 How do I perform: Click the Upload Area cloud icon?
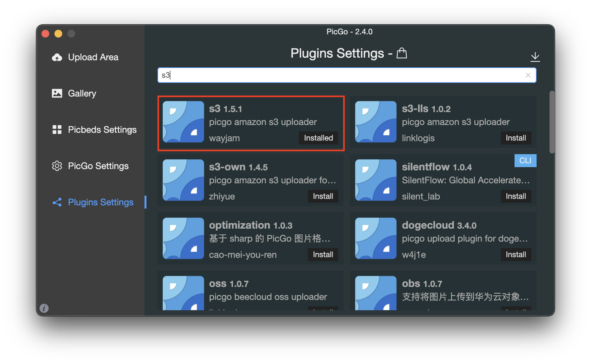click(x=57, y=57)
